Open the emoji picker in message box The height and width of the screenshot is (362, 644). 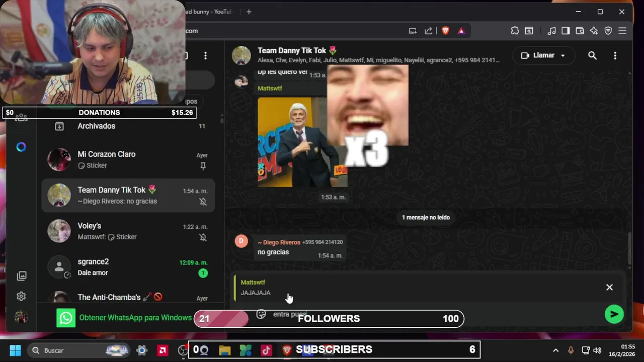pyautogui.click(x=261, y=314)
